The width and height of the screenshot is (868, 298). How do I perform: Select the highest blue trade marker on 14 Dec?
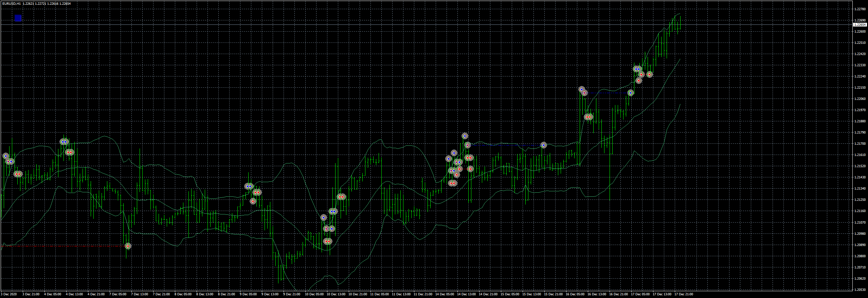(x=465, y=136)
